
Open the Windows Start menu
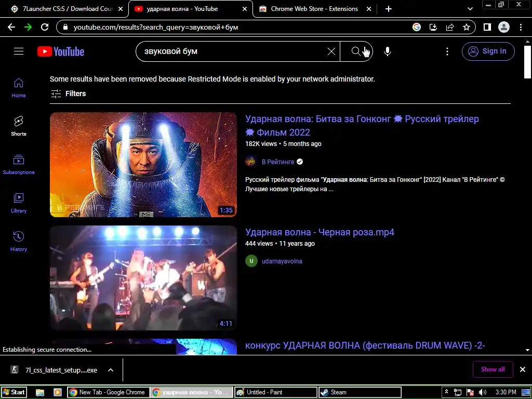pyautogui.click(x=14, y=392)
